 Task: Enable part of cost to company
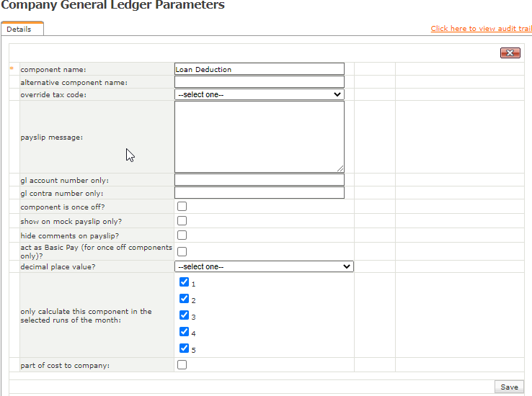182,365
